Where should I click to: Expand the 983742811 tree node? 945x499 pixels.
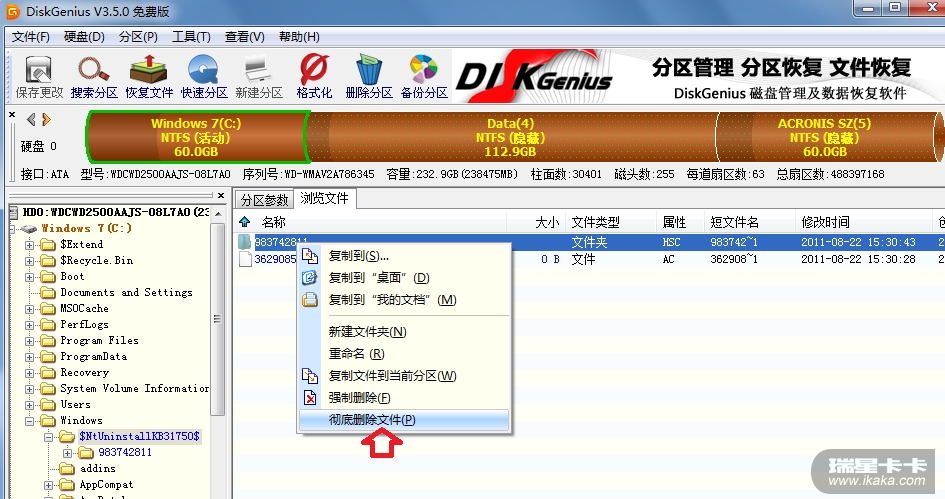[x=68, y=453]
